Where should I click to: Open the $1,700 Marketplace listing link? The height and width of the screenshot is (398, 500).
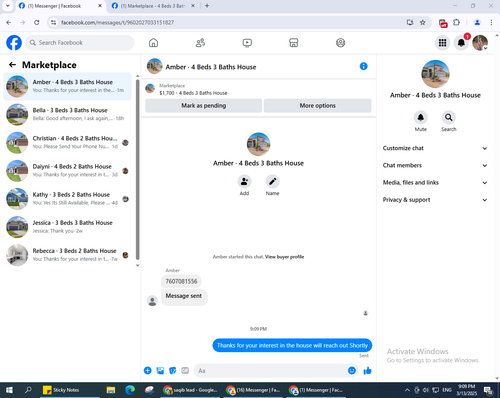click(x=193, y=93)
